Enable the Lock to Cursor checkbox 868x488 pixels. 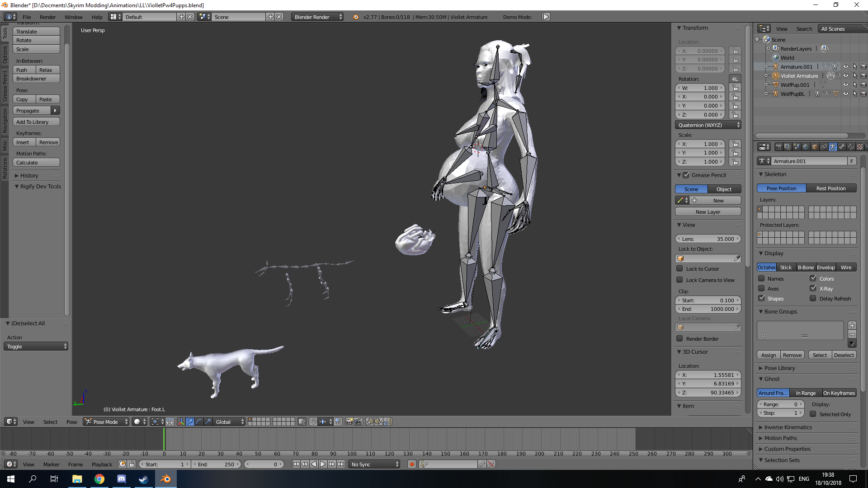coord(679,268)
